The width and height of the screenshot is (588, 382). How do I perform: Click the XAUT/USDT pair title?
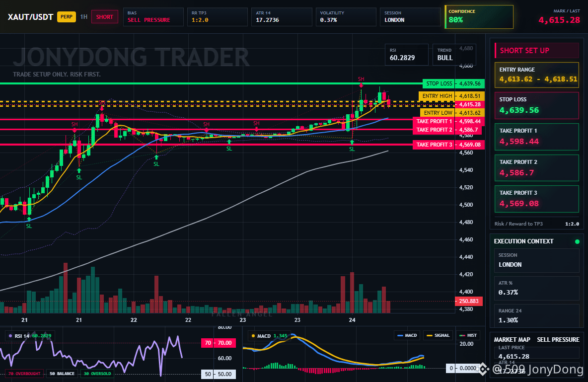(x=30, y=17)
